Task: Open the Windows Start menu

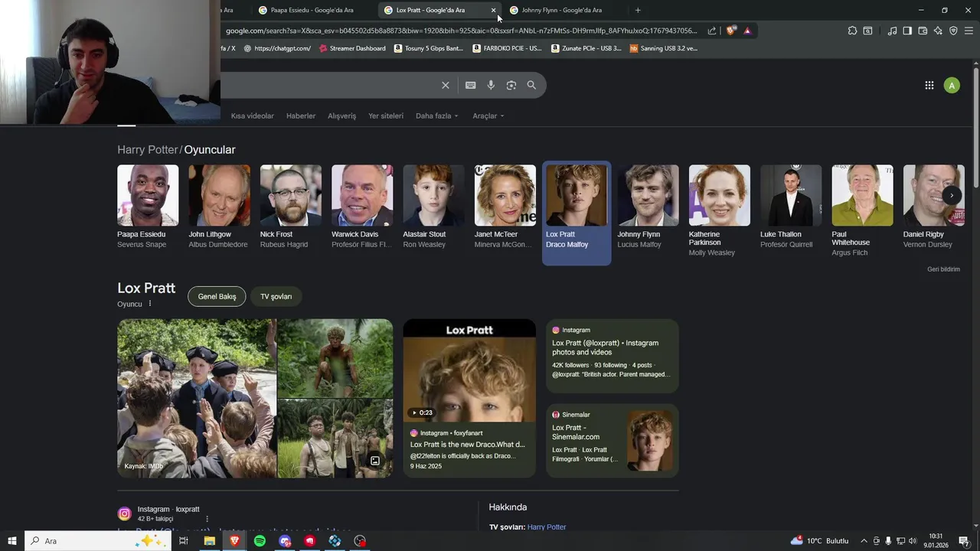Action: pyautogui.click(x=12, y=541)
